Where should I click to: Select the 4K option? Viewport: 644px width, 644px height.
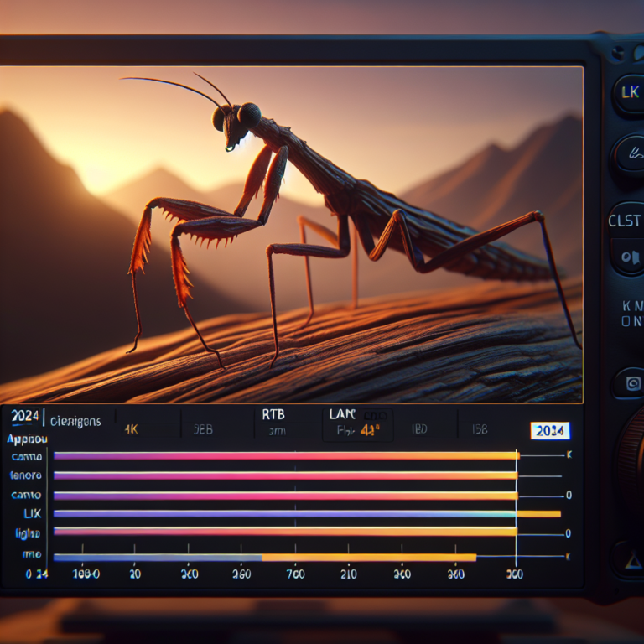click(x=131, y=429)
